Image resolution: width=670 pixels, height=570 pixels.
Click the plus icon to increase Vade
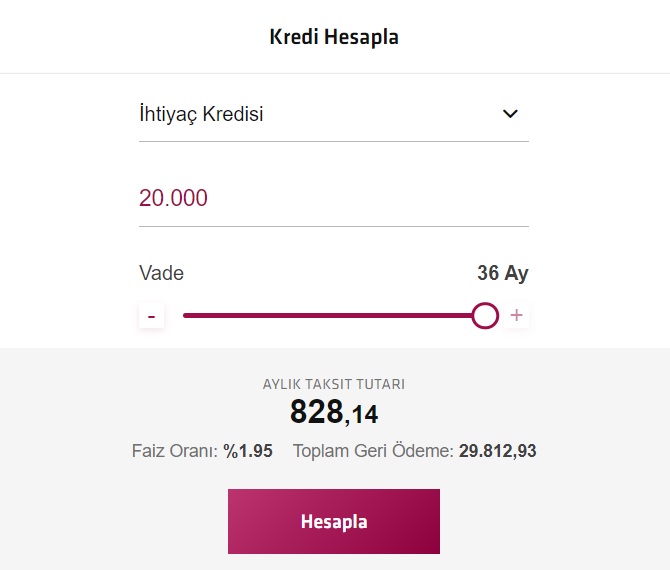coord(517,315)
